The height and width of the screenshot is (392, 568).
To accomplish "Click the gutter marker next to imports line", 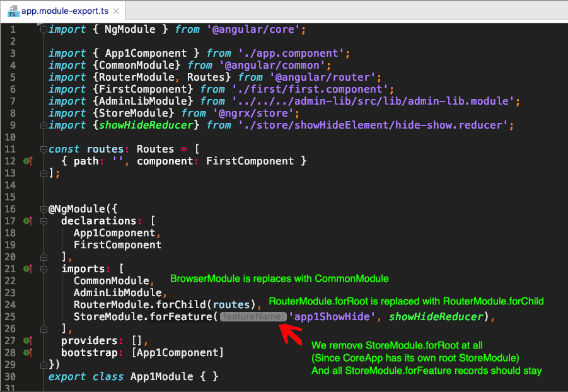I will (26, 269).
